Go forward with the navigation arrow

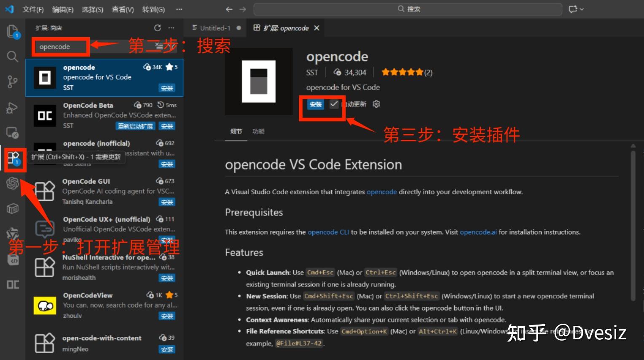click(x=243, y=9)
